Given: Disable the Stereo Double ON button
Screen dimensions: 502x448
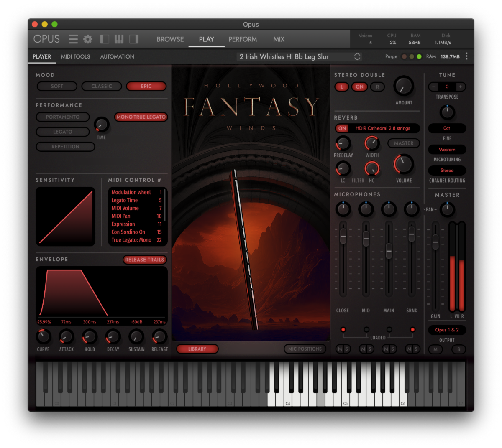Looking at the screenshot, I should tap(359, 87).
